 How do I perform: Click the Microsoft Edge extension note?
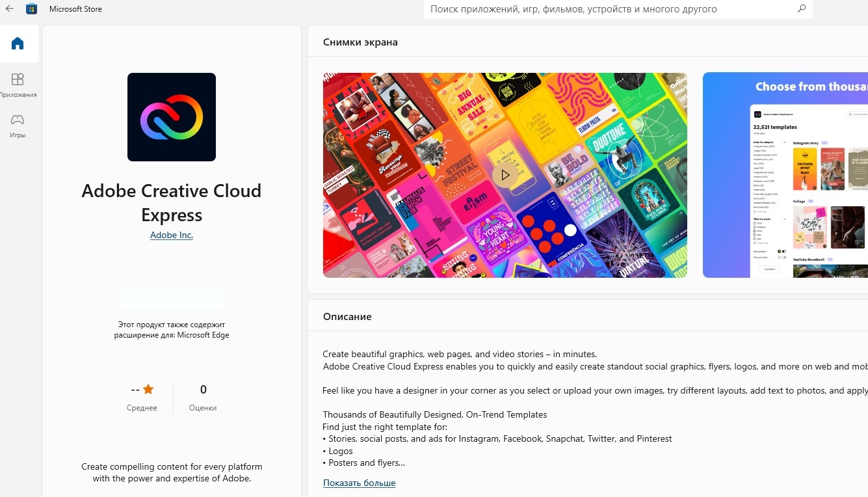click(x=172, y=330)
